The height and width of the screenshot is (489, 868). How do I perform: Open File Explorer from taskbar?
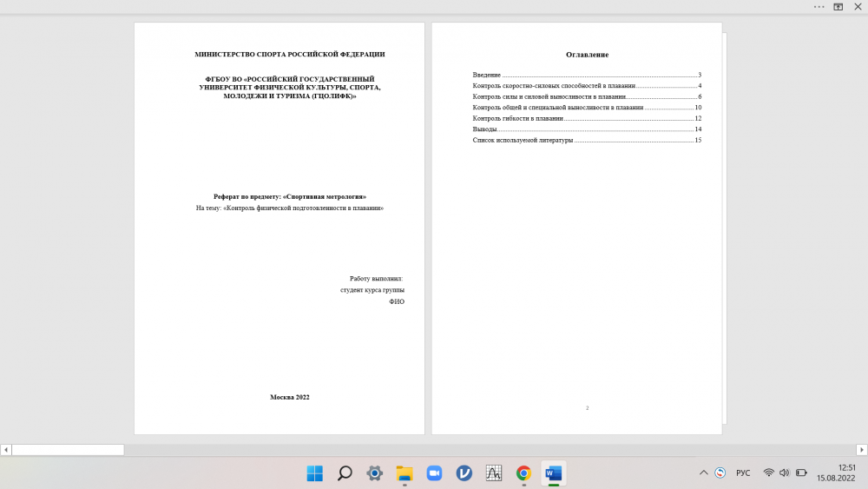tap(404, 473)
